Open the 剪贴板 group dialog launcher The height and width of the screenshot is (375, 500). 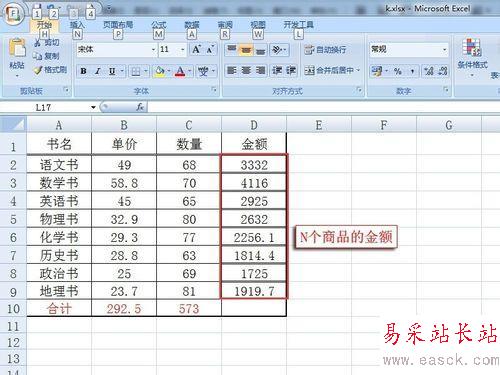[x=66, y=90]
